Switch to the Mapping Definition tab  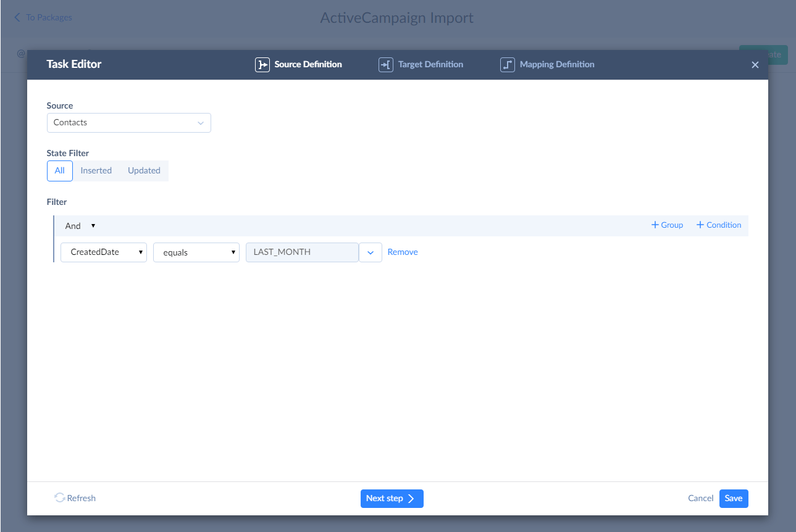pos(548,65)
